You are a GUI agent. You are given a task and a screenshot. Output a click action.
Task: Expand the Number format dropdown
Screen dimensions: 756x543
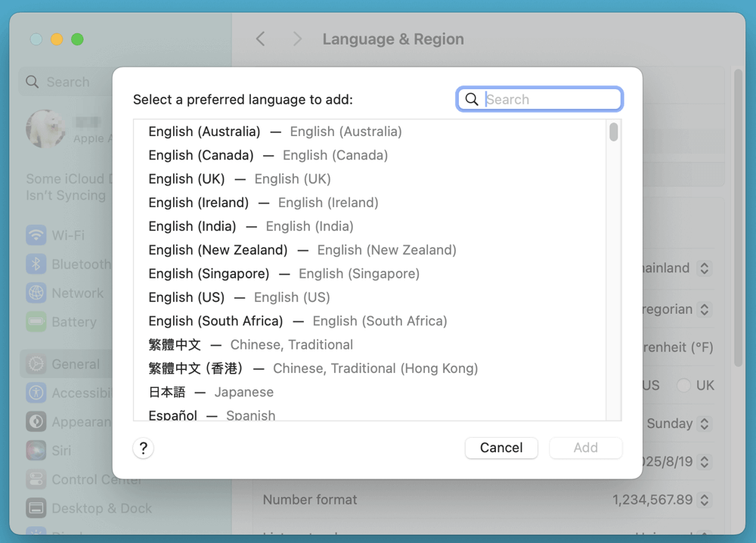pos(705,500)
